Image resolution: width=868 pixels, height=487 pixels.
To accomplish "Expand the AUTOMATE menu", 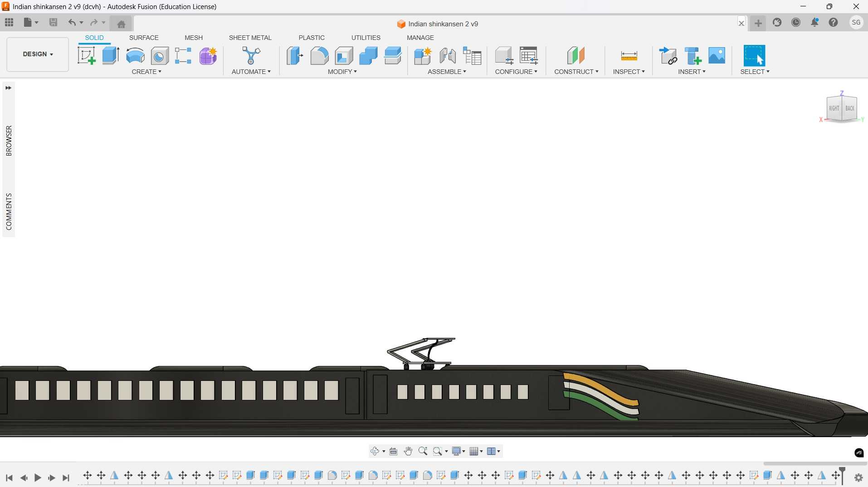I will [x=251, y=72].
